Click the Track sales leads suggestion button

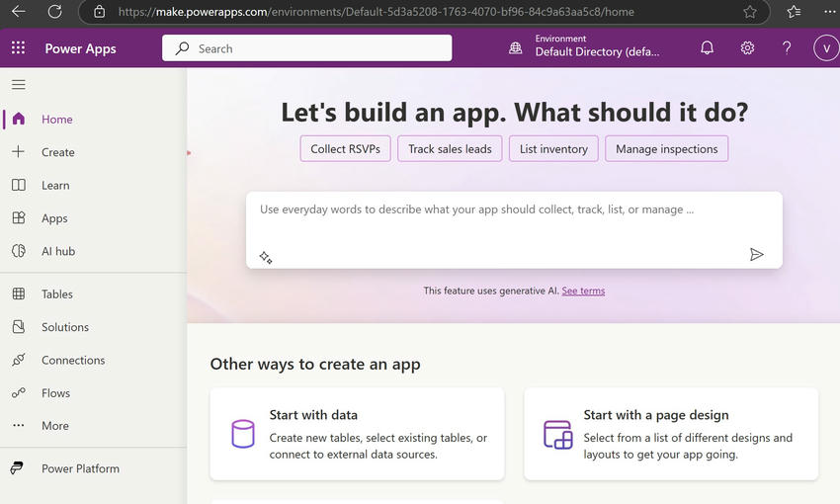click(450, 149)
